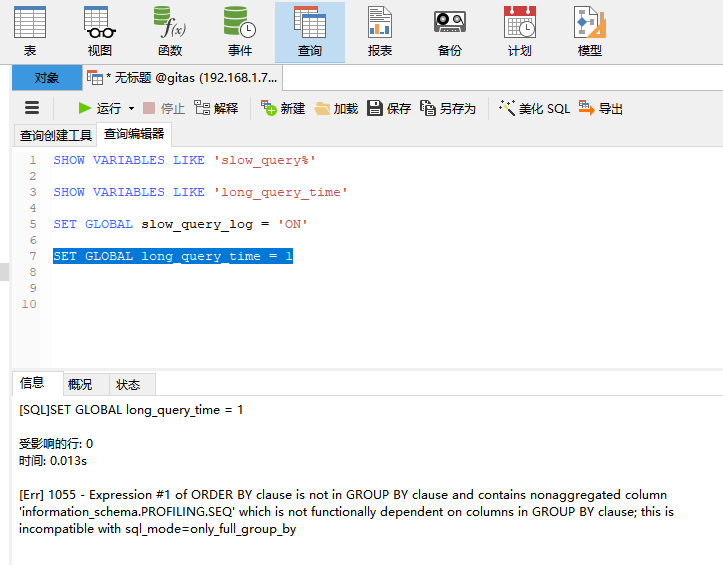723x565 pixels.
Task: Click 解释 (Explain) to explain the query
Action: click(x=216, y=108)
